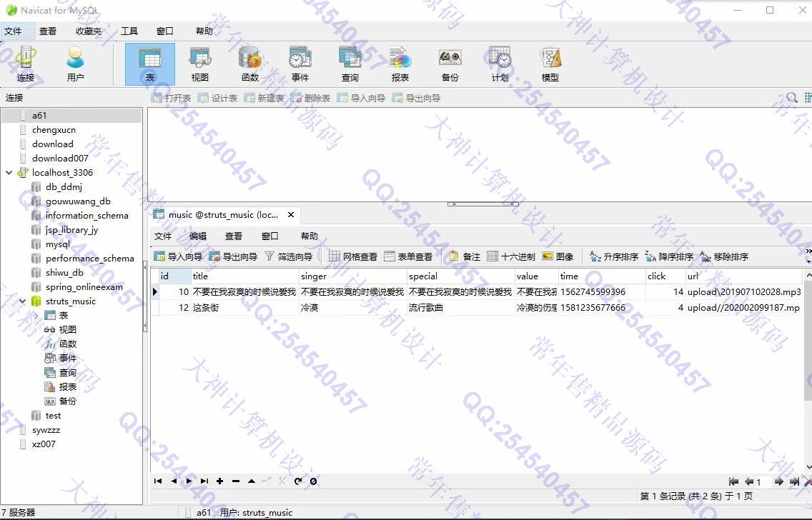Viewport: 812px width, 520px height.
Task: Go to the first page arrow
Action: [x=733, y=481]
